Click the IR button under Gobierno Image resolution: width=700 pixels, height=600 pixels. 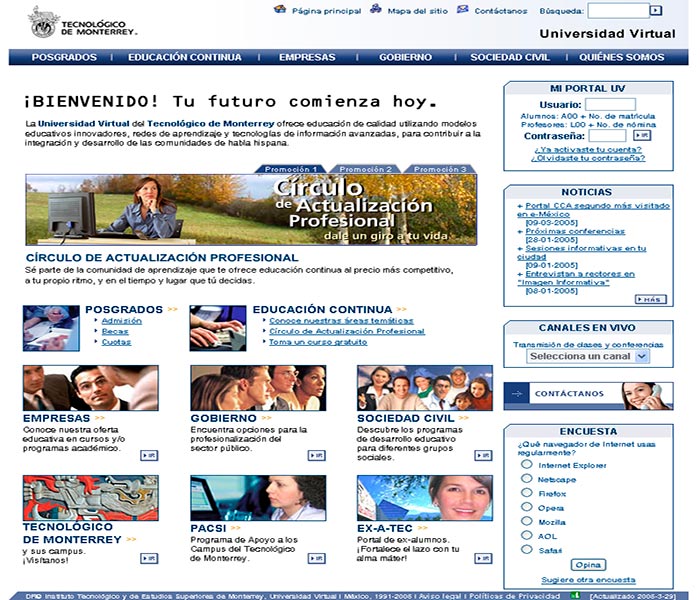pyautogui.click(x=317, y=455)
